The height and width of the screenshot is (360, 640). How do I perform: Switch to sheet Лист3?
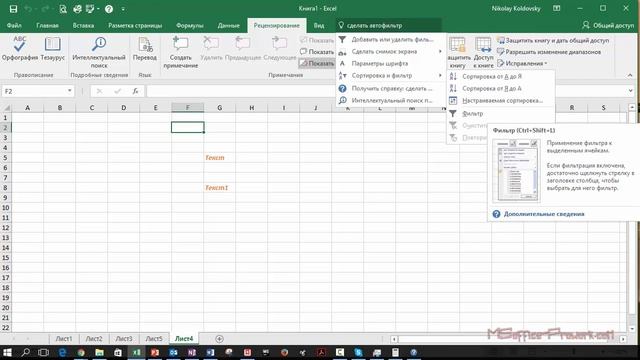124,339
